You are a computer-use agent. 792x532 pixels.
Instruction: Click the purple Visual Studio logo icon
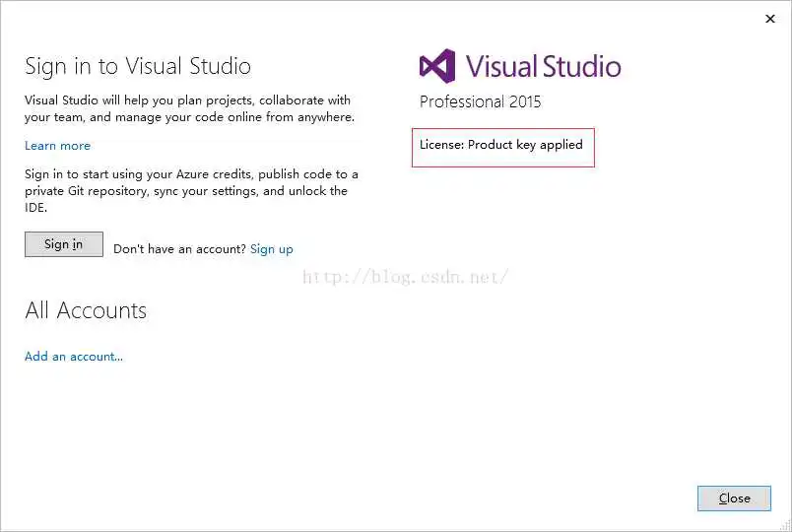436,66
